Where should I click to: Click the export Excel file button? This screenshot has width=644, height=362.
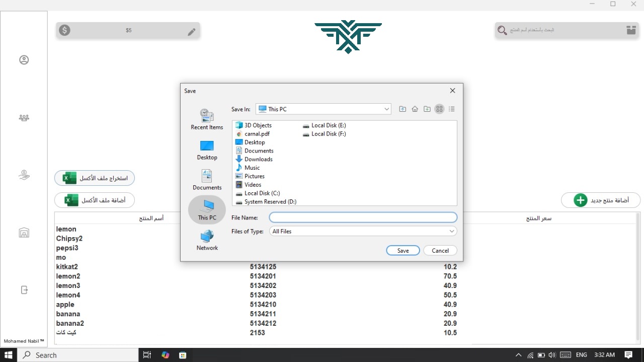pyautogui.click(x=95, y=178)
